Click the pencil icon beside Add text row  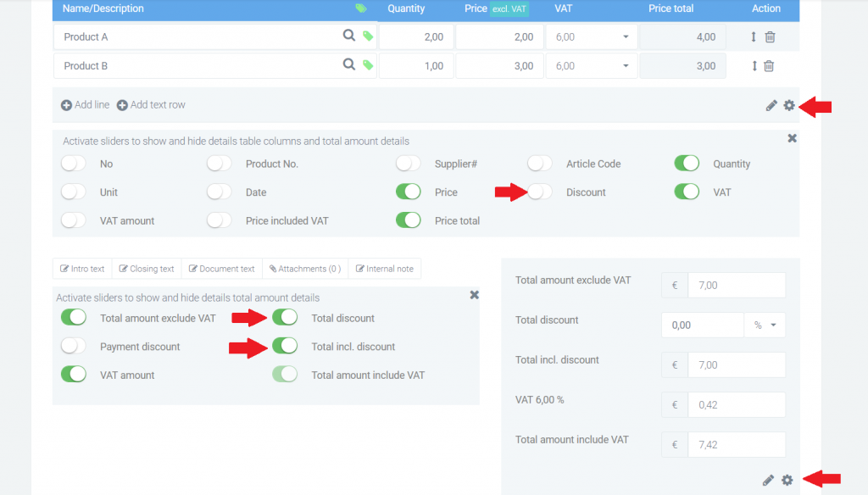[x=771, y=105]
